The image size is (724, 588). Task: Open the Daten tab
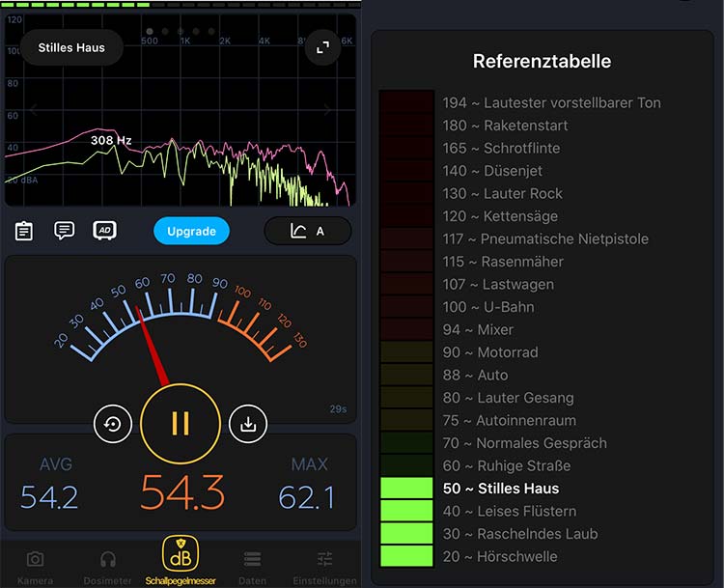pyautogui.click(x=252, y=566)
